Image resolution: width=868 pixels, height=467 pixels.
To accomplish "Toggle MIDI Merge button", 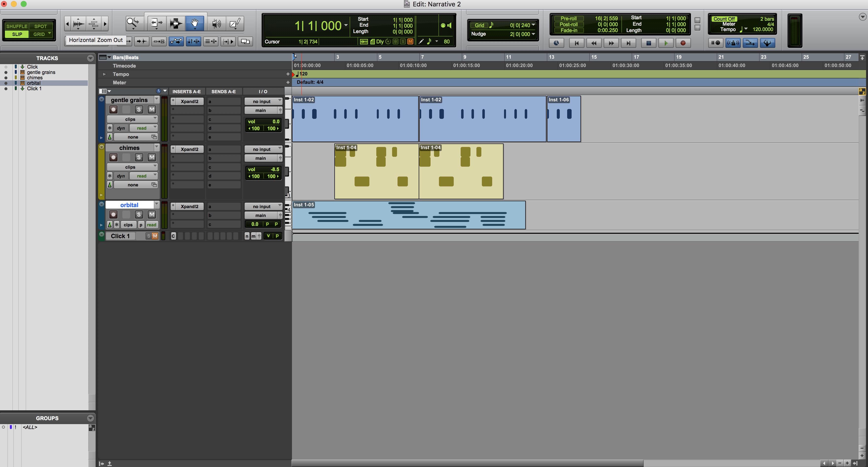I will (750, 43).
